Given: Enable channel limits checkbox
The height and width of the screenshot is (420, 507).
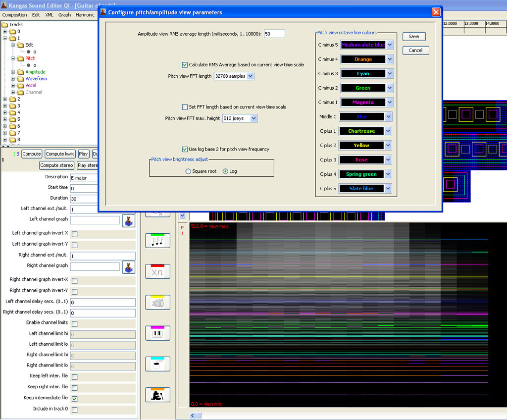Looking at the screenshot, I should pos(74,323).
